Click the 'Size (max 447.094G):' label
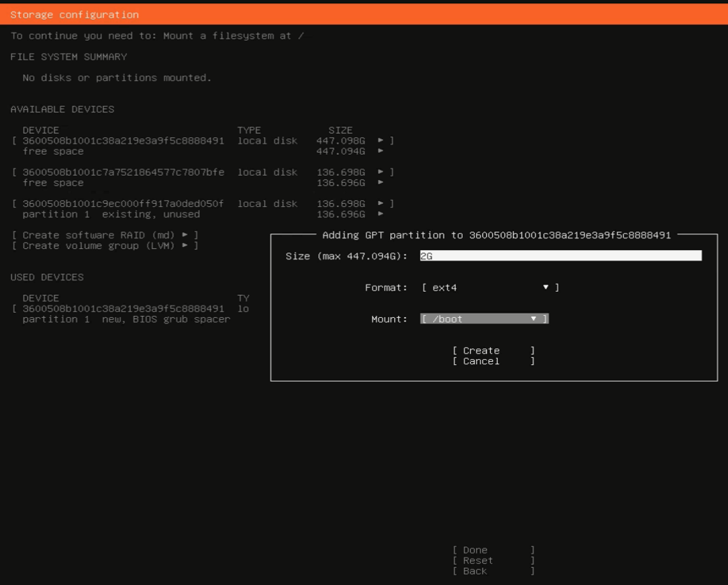This screenshot has width=728, height=585. tap(347, 256)
